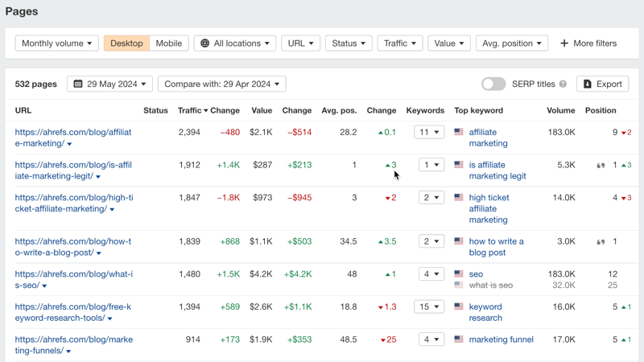The image size is (644, 362).
Task: Click the Keywords column header
Action: [425, 110]
